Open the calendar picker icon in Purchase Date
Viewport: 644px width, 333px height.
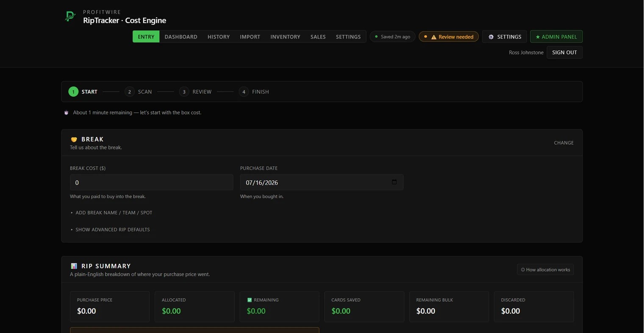point(394,182)
